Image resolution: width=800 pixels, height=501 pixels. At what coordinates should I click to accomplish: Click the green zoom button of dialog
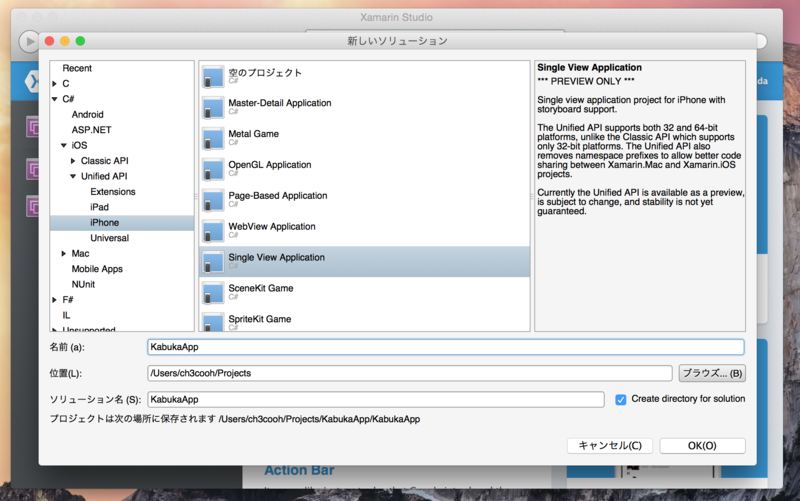(80, 41)
